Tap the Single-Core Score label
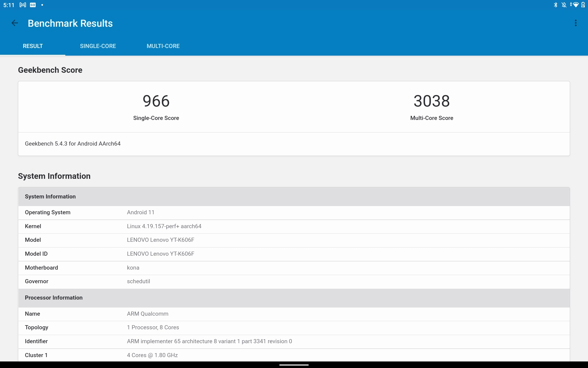The image size is (588, 368). coord(156,118)
